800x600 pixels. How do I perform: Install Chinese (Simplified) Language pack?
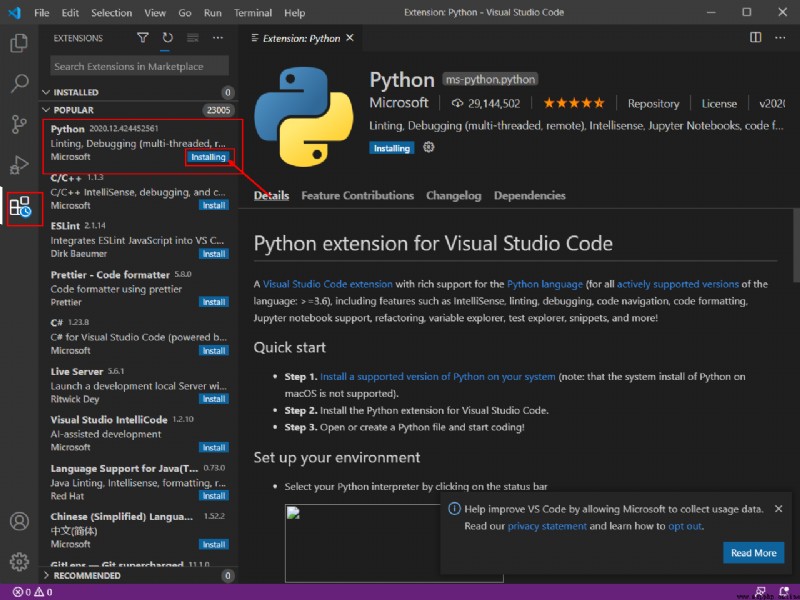(214, 544)
